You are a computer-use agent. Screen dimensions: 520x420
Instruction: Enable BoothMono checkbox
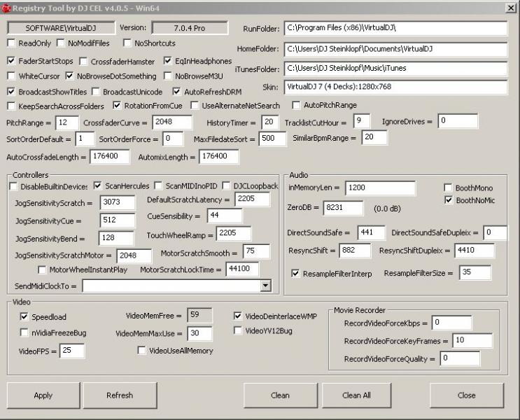(448, 188)
